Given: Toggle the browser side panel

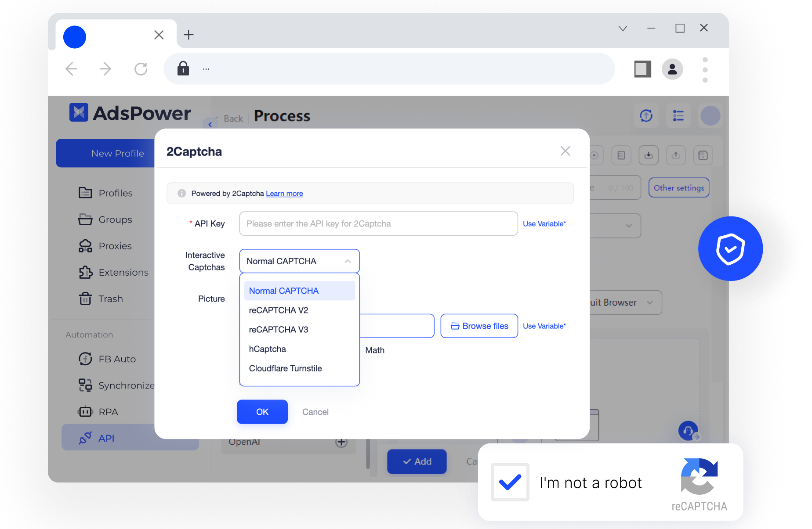Looking at the screenshot, I should (642, 69).
